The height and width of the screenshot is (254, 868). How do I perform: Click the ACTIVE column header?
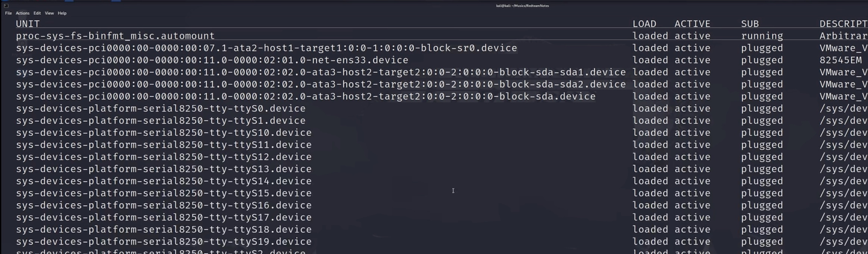(x=692, y=24)
